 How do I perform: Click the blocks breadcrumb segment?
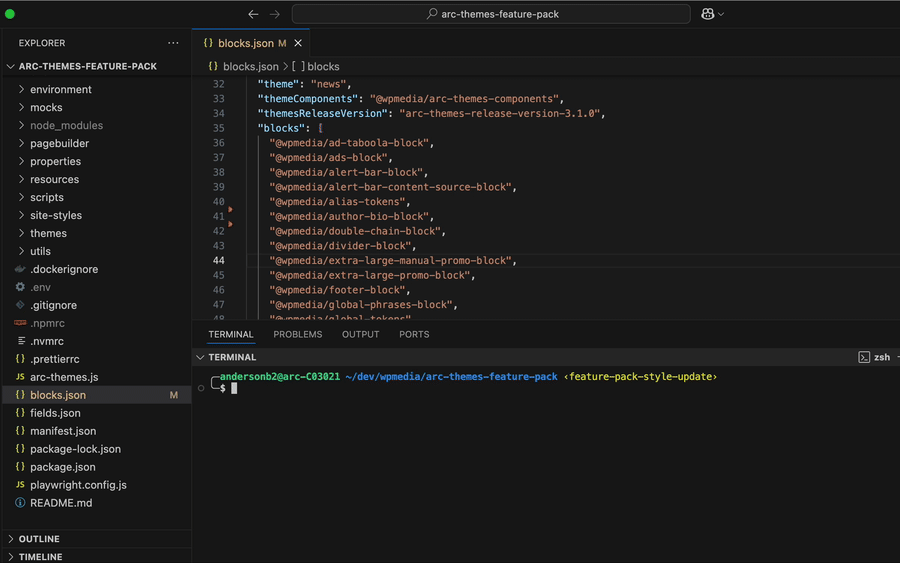pyautogui.click(x=323, y=67)
